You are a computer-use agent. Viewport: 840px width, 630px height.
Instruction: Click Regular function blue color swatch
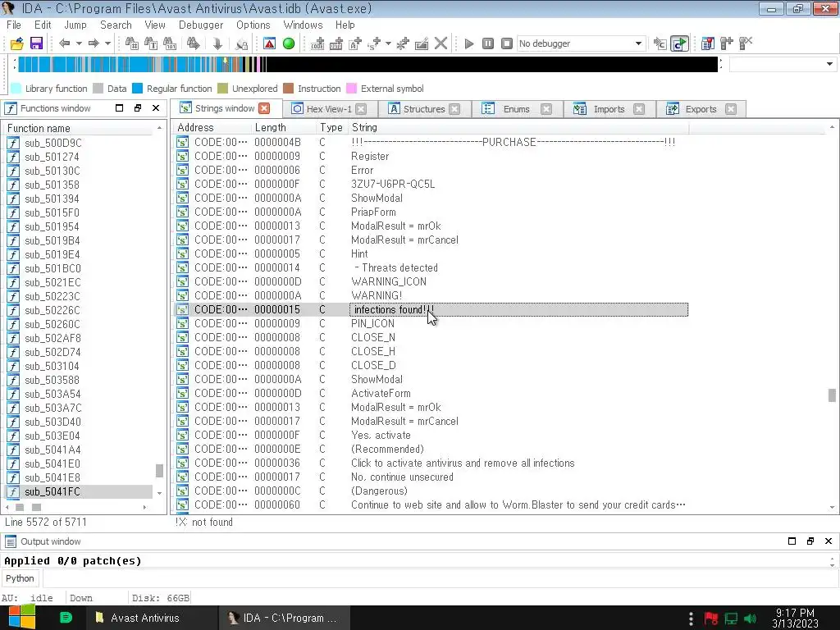point(137,89)
